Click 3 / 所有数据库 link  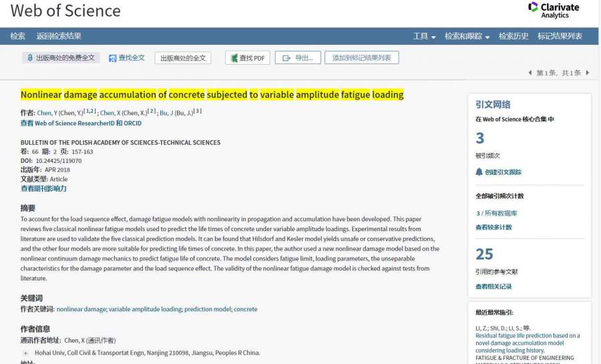[496, 213]
